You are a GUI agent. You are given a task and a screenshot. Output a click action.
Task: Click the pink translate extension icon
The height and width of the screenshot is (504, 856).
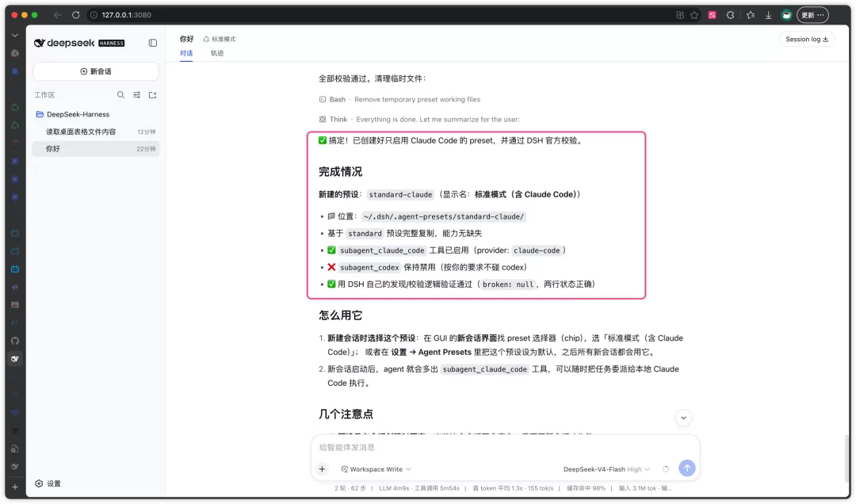[712, 15]
